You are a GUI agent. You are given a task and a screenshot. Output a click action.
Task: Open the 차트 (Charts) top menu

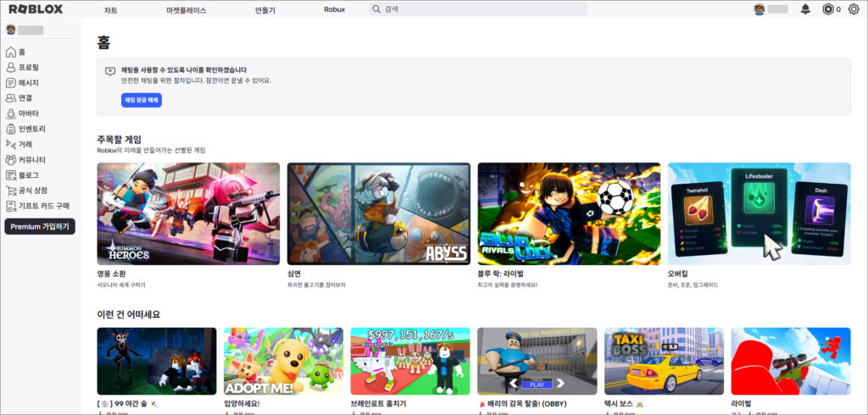pyautogui.click(x=111, y=10)
